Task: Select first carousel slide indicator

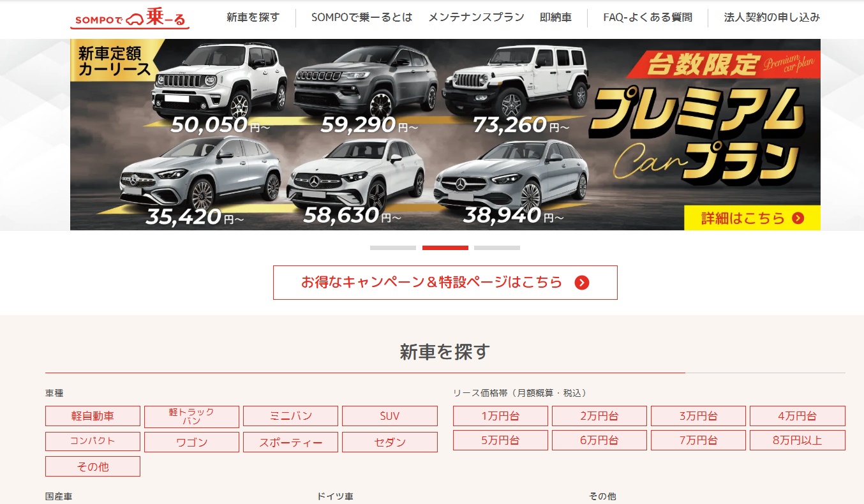Action: tap(393, 248)
